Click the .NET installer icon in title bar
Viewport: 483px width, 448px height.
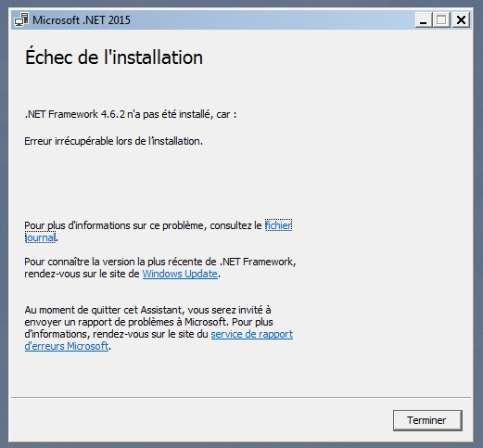point(21,19)
